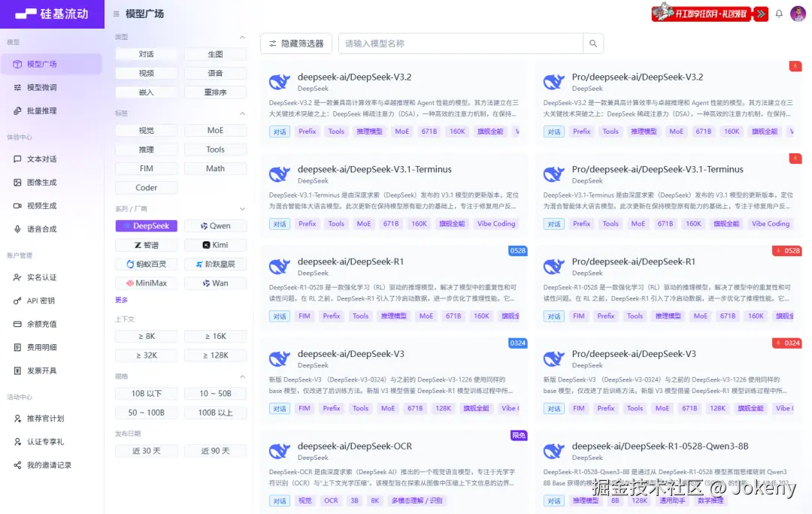Click the 认证专享礼 icon
The height and width of the screenshot is (514, 812).
[17, 442]
